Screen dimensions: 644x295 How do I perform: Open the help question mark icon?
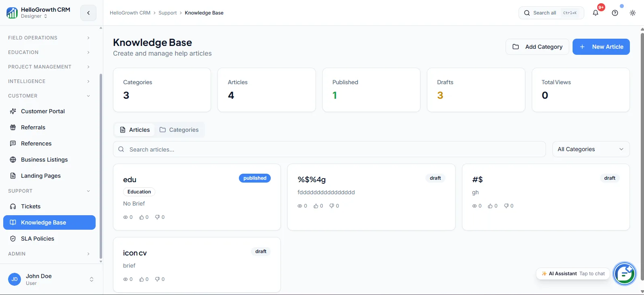click(x=615, y=13)
